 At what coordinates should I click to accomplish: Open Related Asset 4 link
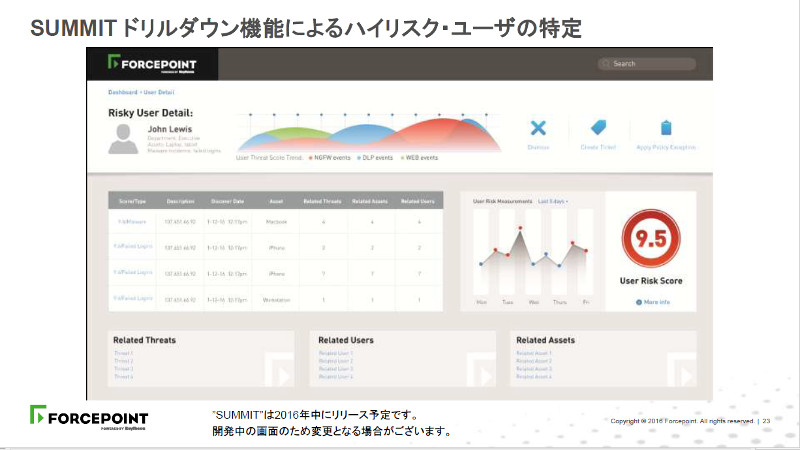pyautogui.click(x=534, y=377)
